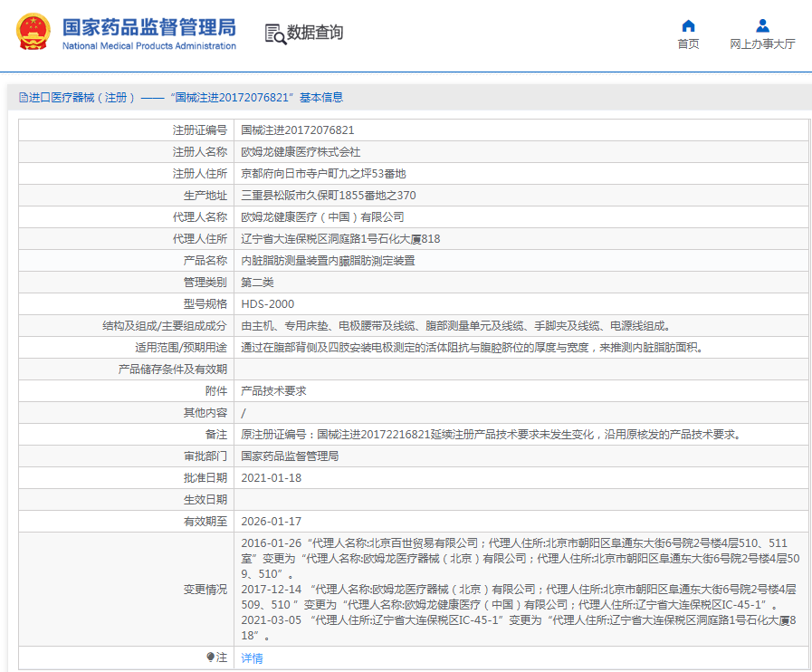812x672 pixels.
Task: Click the 欧姆龙健康医疗株式会社 registrant name cell
Action: click(x=301, y=152)
